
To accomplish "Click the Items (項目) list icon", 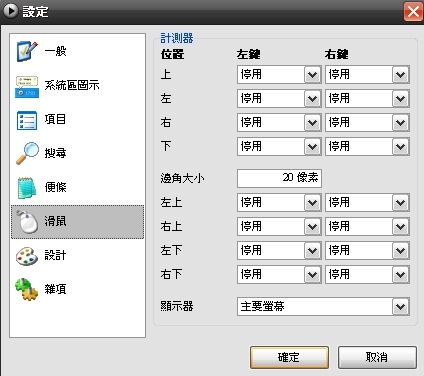I will click(27, 120).
